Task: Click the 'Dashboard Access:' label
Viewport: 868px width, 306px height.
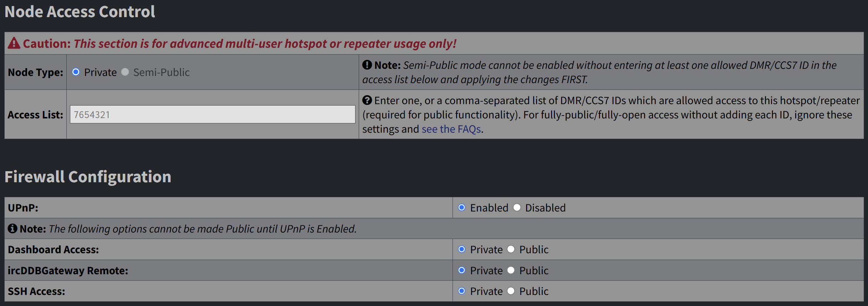Action: 53,249
